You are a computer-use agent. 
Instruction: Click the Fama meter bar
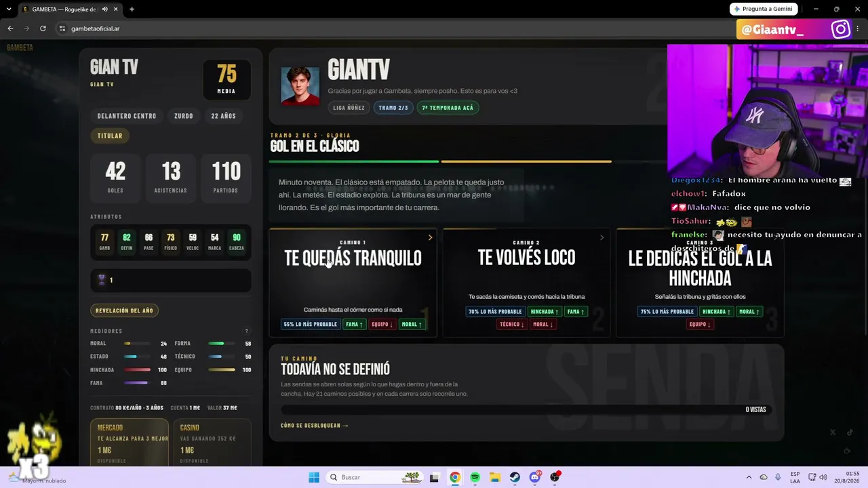[x=136, y=383]
